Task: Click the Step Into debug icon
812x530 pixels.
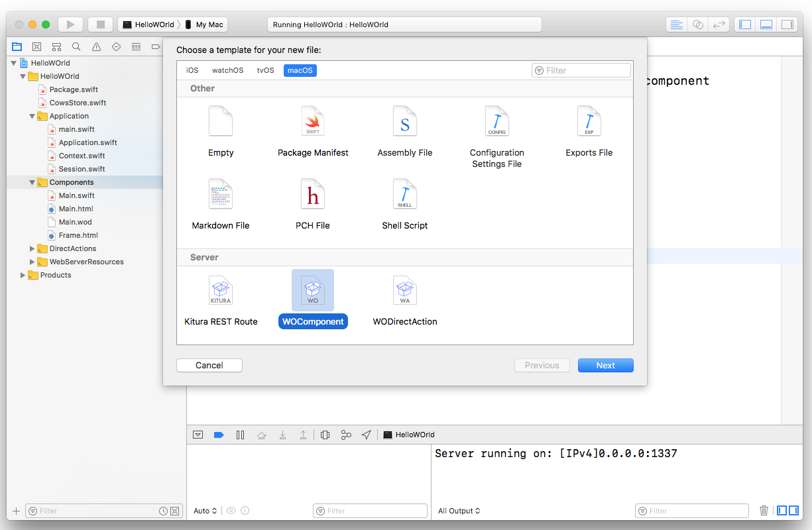Action: (x=282, y=435)
